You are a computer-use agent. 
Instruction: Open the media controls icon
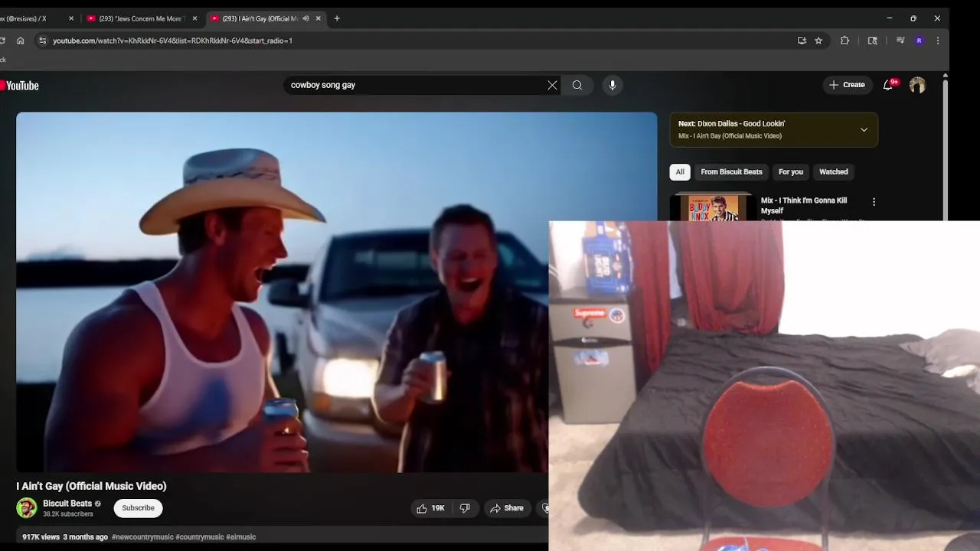(900, 41)
